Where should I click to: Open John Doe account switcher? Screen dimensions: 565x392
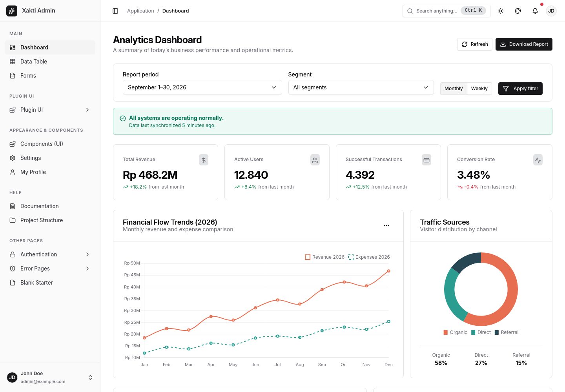[x=50, y=377]
